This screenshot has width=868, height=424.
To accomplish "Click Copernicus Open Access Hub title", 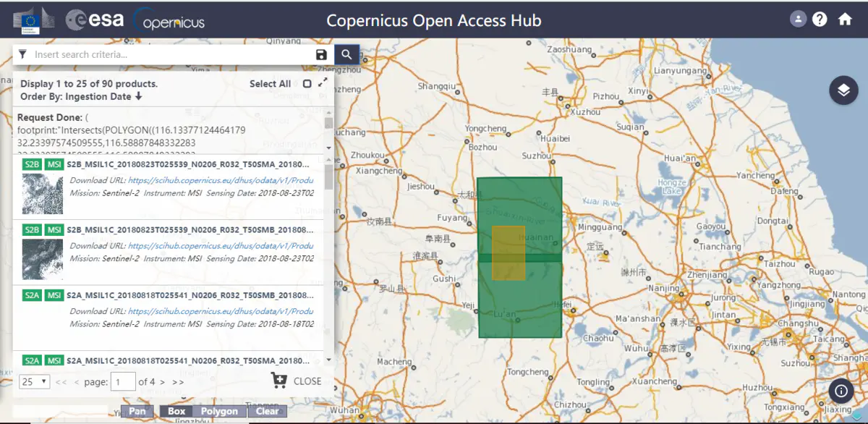I will point(434,20).
